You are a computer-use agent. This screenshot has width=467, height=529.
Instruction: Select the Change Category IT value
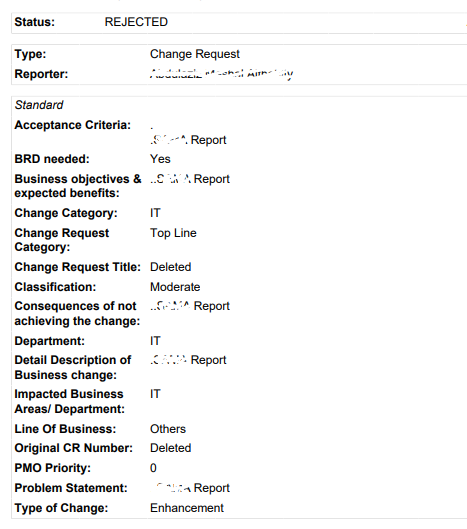[x=155, y=213]
